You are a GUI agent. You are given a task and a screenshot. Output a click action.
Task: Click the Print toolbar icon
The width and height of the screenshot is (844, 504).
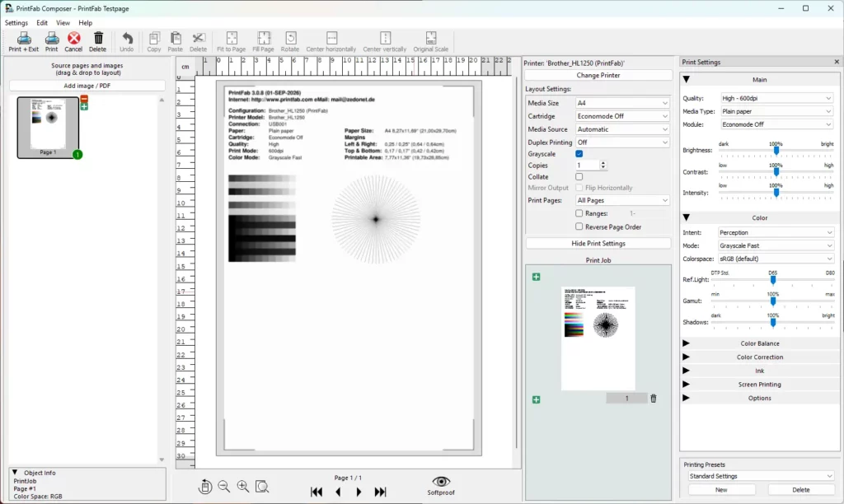point(52,38)
